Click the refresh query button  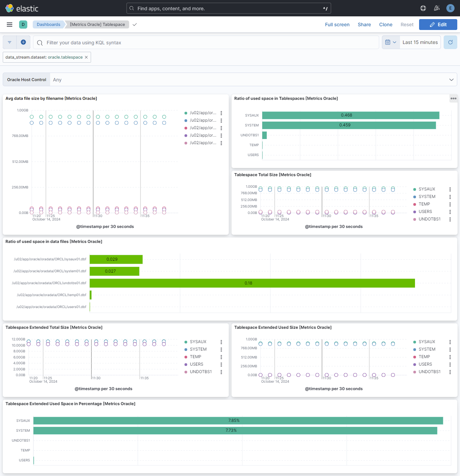coord(450,42)
